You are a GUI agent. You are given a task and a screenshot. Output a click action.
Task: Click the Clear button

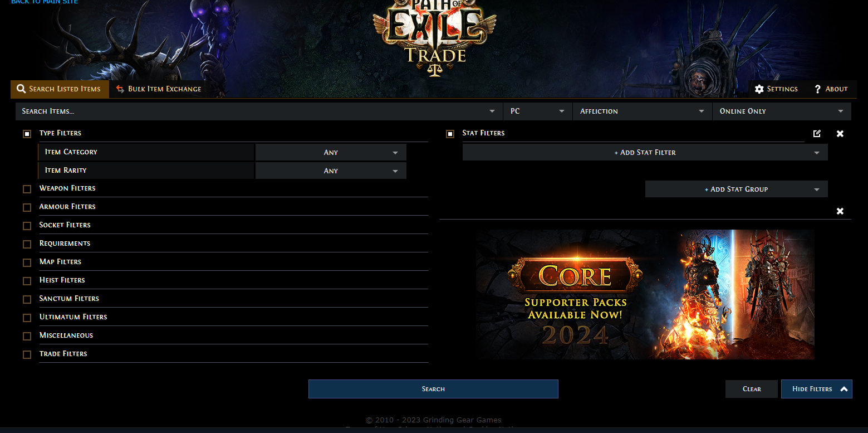pos(752,389)
